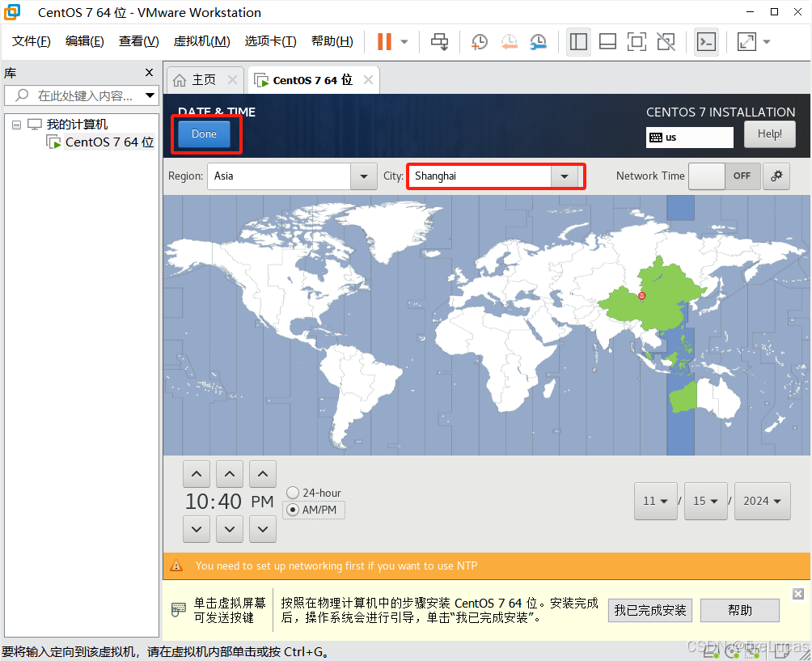
Task: Toggle the Network Time switch
Action: point(724,176)
